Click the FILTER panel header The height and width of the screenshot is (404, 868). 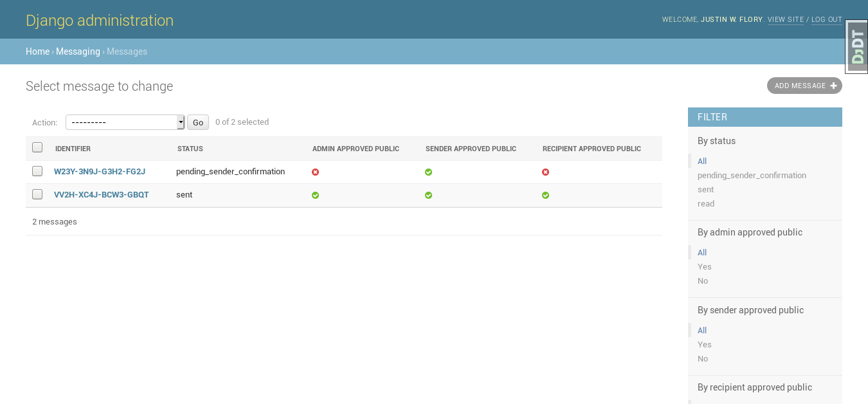[765, 117]
